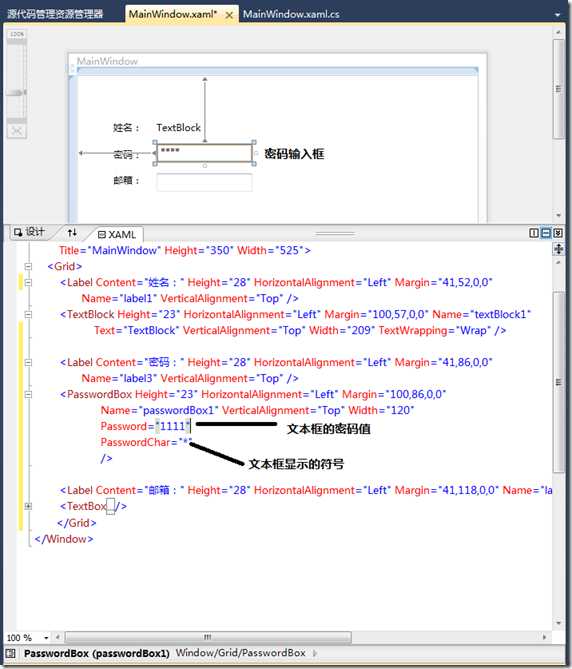This screenshot has height=669, width=572.
Task: Collapse the 密码 Label element outline
Action: (28, 362)
